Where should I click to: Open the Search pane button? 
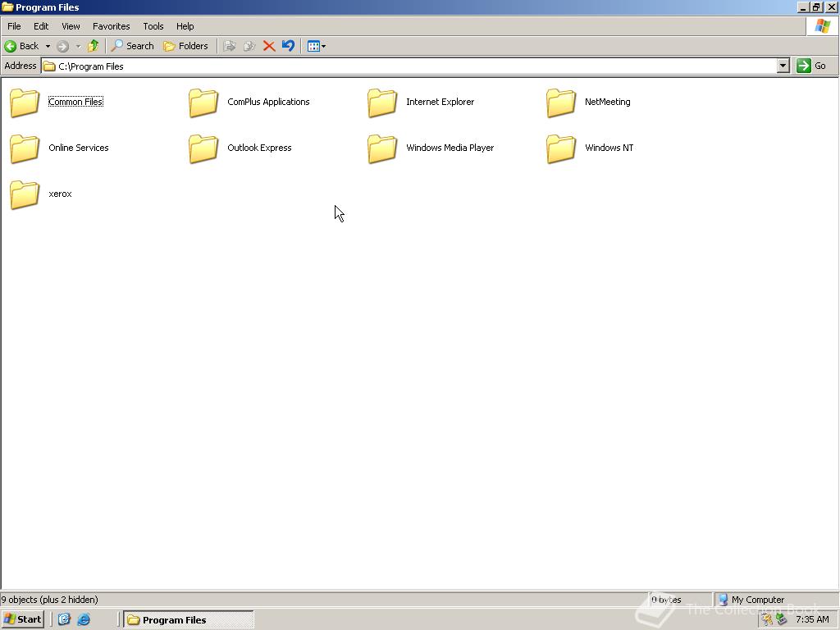[132, 46]
